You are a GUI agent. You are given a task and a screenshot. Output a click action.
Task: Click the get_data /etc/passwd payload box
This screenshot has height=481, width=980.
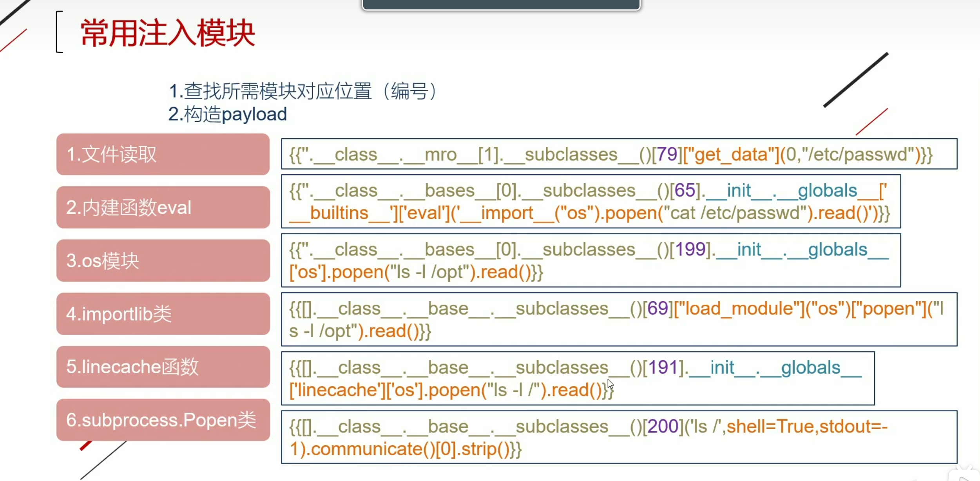tap(618, 154)
